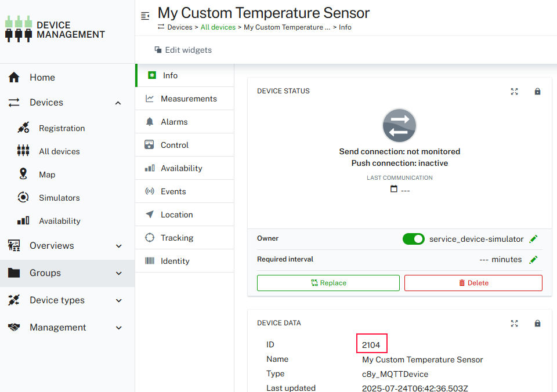
Task: Expand the Device Status widget to fullscreen
Action: point(514,92)
